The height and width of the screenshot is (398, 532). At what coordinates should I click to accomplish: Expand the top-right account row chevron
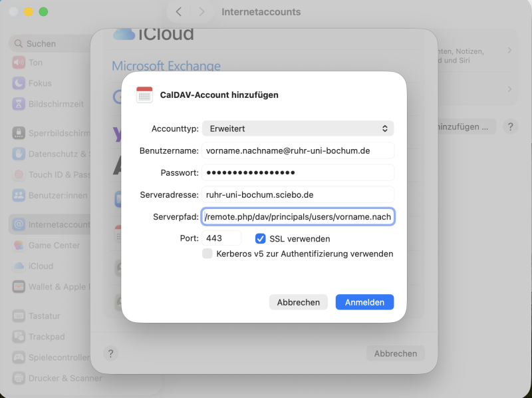pos(509,51)
